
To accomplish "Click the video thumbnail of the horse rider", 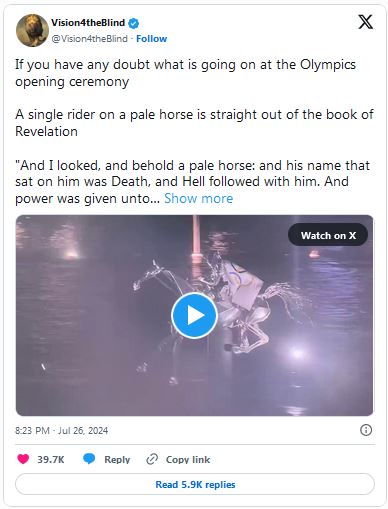I will 194,315.
